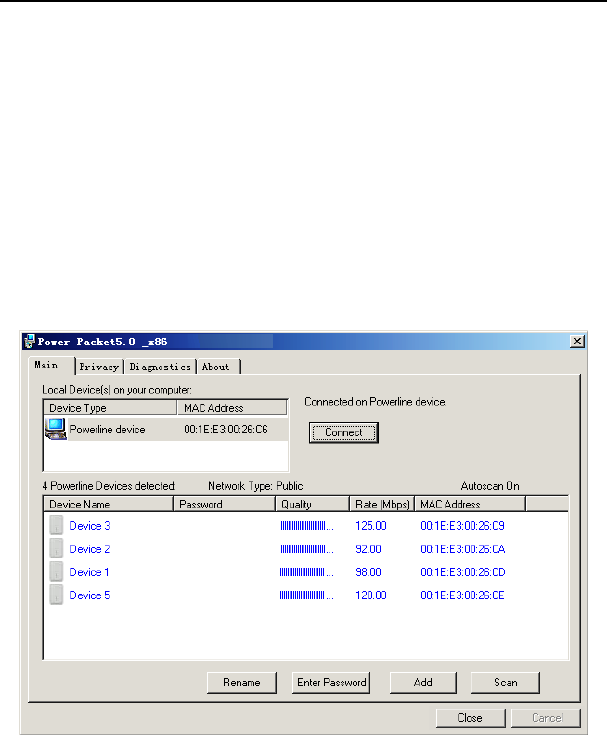Select the 'Powerline device' local entry text

click(107, 429)
